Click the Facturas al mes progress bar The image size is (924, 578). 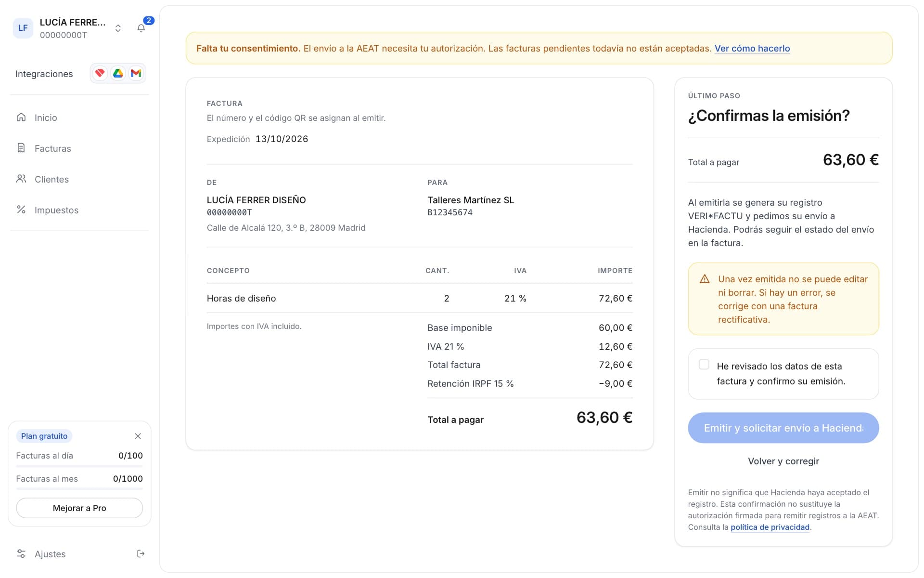[79, 489]
